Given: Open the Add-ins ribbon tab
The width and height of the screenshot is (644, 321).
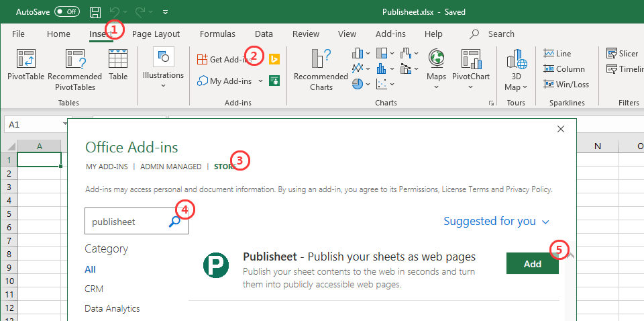Looking at the screenshot, I should [x=390, y=34].
